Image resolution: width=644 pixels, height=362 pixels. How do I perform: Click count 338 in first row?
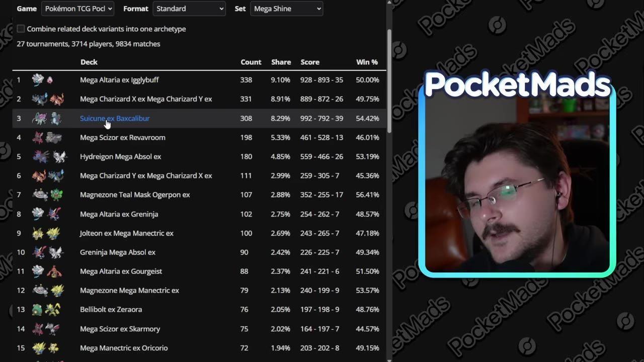[246, 80]
